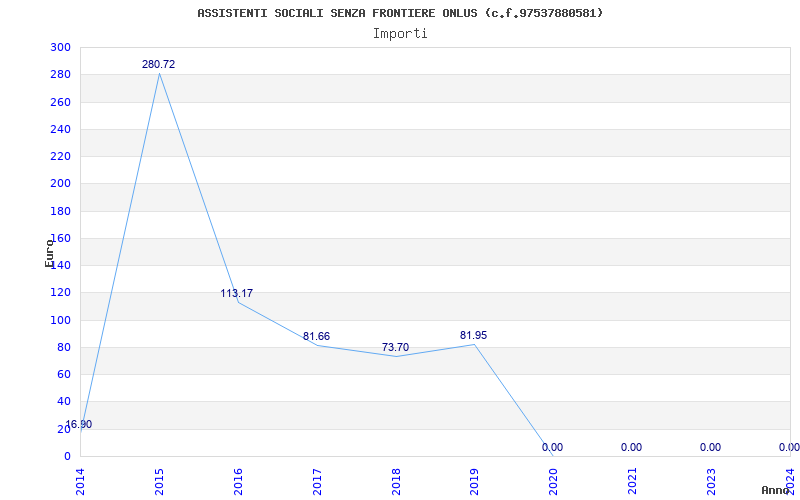Click the x-axis label 2017
Screen dimensions: 800x500
click(x=317, y=482)
